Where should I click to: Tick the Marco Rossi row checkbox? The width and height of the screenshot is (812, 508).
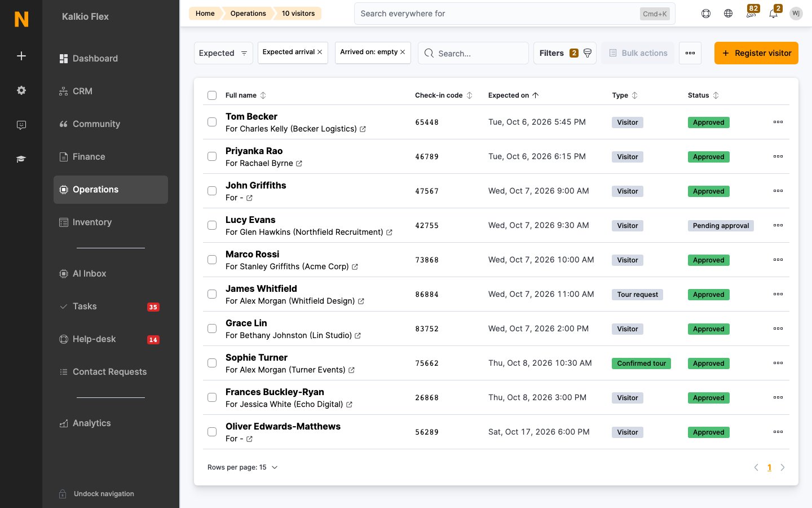click(212, 260)
